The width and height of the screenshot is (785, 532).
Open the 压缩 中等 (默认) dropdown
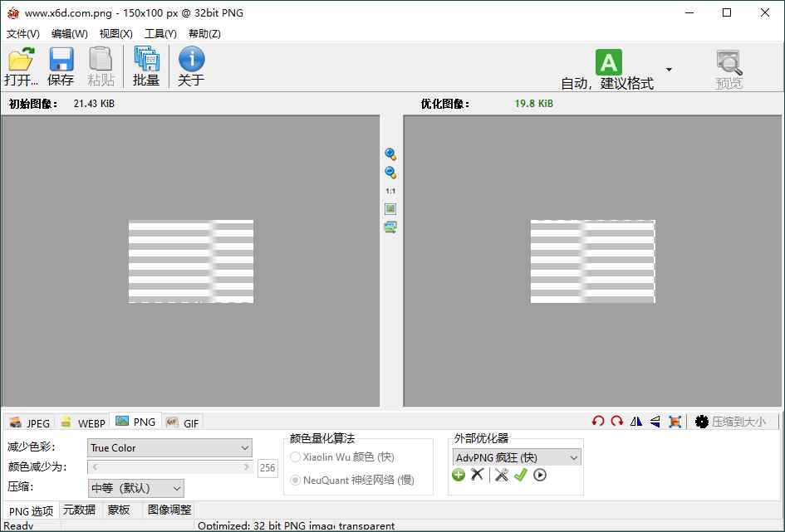(136, 488)
